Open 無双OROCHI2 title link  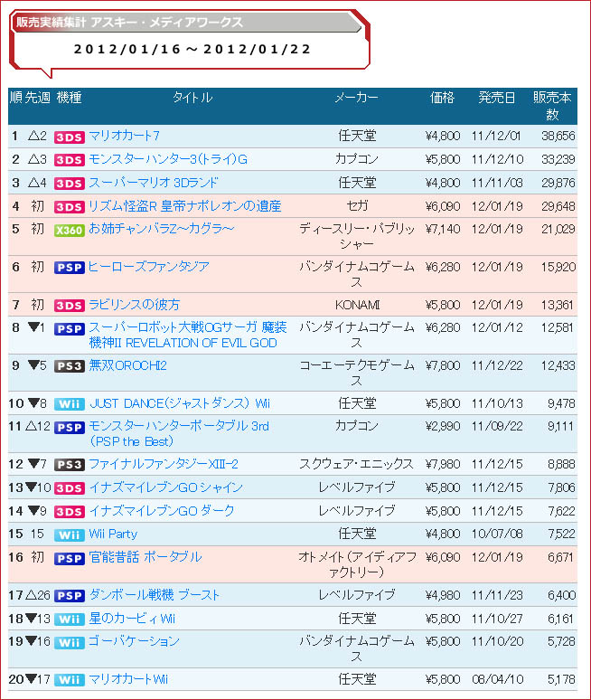pos(128,365)
